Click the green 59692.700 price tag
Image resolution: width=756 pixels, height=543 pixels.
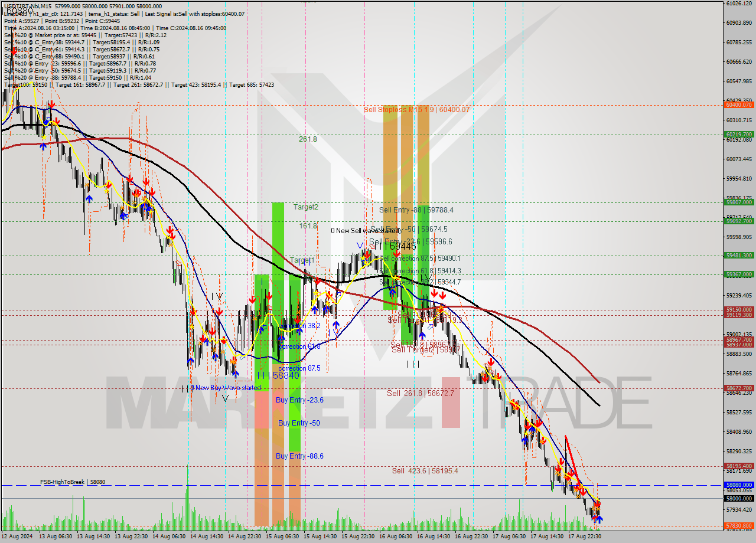(738, 221)
